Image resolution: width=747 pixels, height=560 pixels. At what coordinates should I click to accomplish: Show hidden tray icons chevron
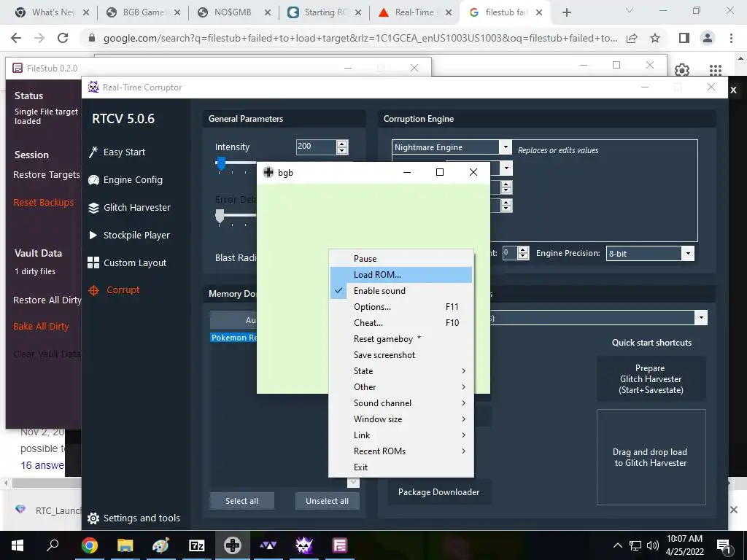tap(617, 545)
